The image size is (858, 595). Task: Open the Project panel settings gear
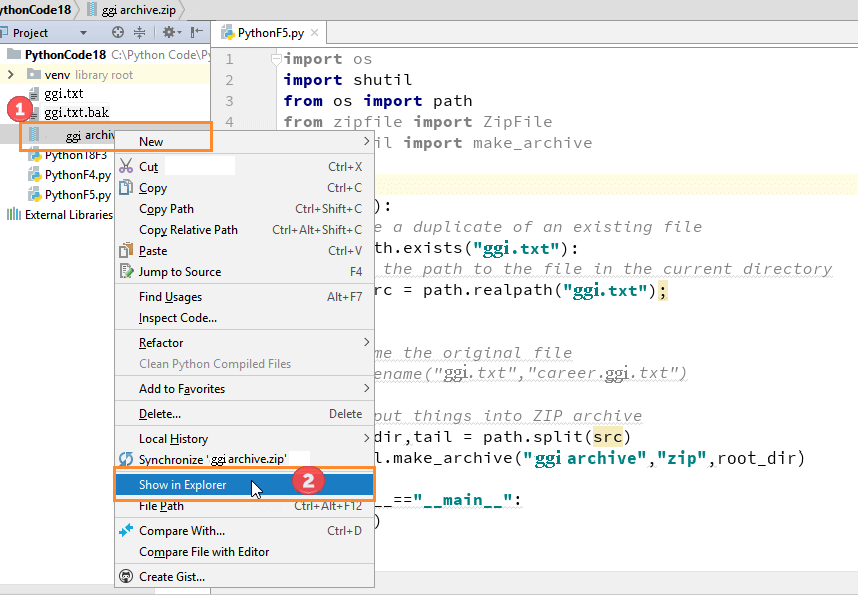pos(167,33)
